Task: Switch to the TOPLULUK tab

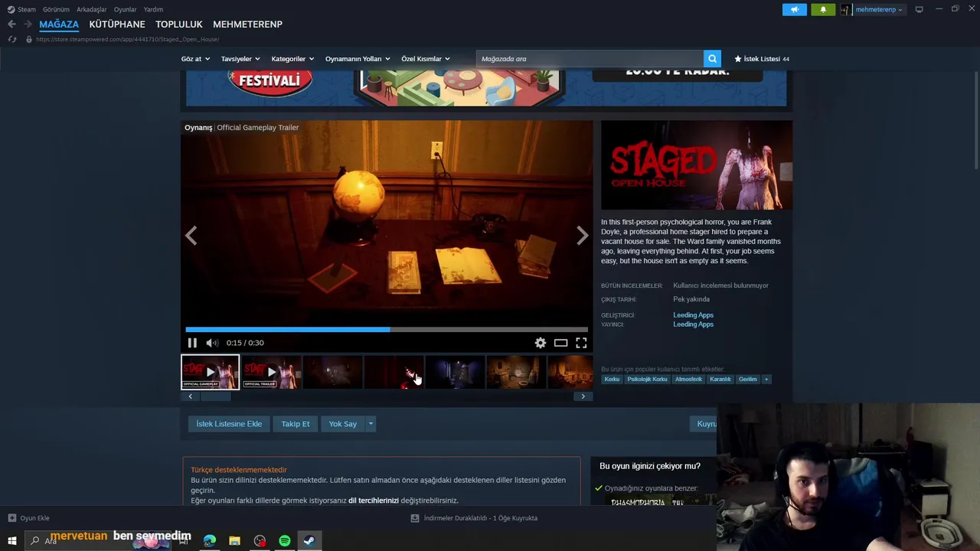Action: pos(179,24)
